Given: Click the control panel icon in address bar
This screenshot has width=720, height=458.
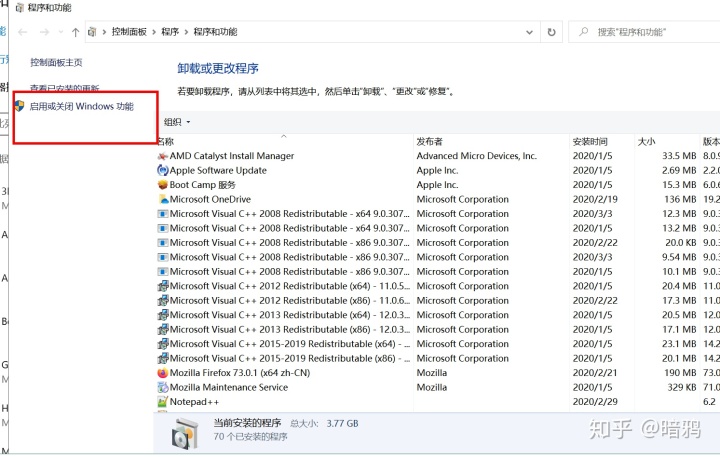Looking at the screenshot, I should [92, 32].
